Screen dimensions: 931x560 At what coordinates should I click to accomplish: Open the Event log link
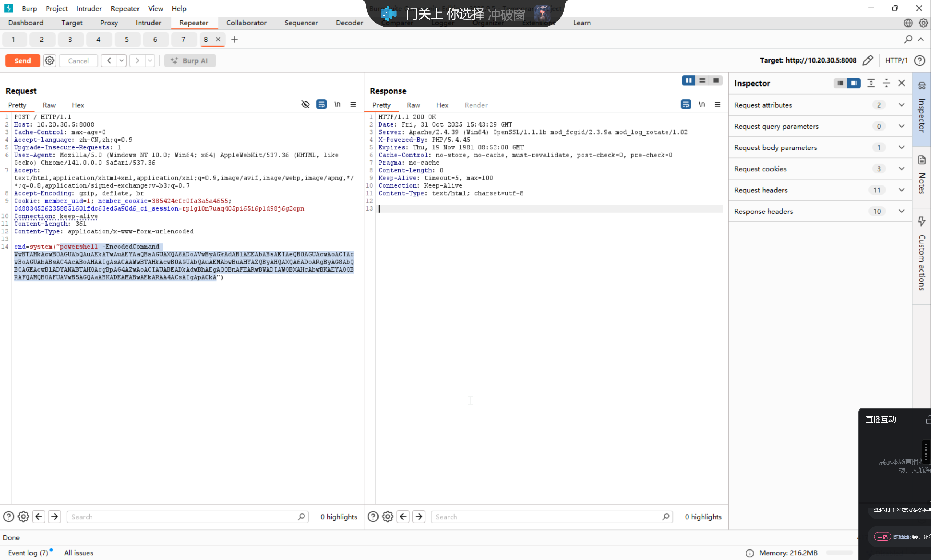(28, 552)
